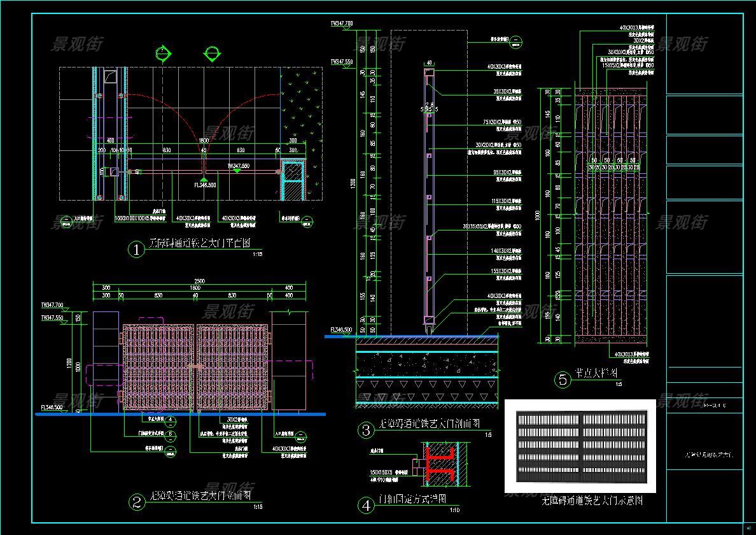
Task: Click the detail callout bubble numbered 4 under elevation
Action: tap(170, 420)
